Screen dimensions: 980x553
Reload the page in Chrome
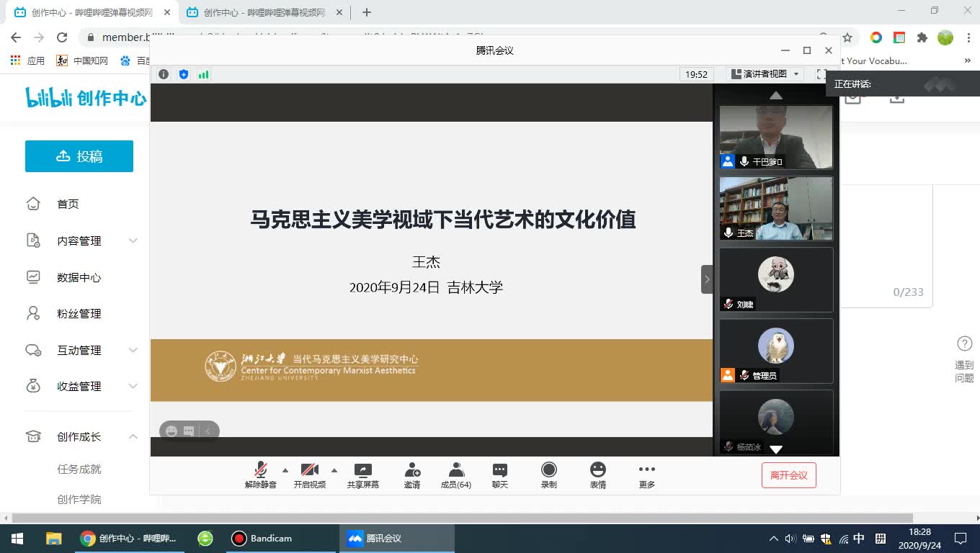62,37
